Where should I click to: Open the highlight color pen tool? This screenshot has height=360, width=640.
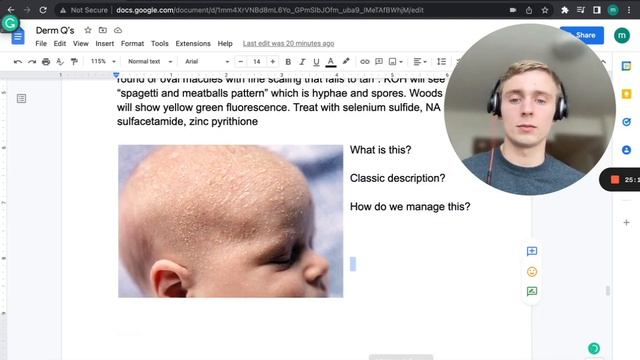pyautogui.click(x=346, y=62)
